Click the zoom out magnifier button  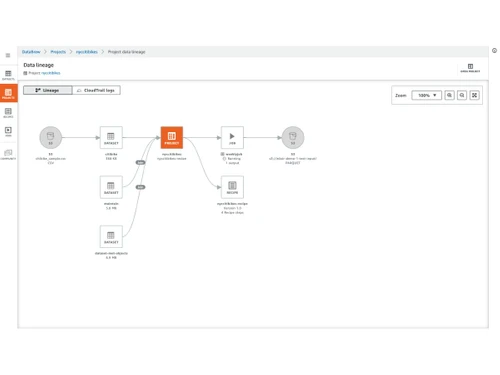[x=462, y=95]
